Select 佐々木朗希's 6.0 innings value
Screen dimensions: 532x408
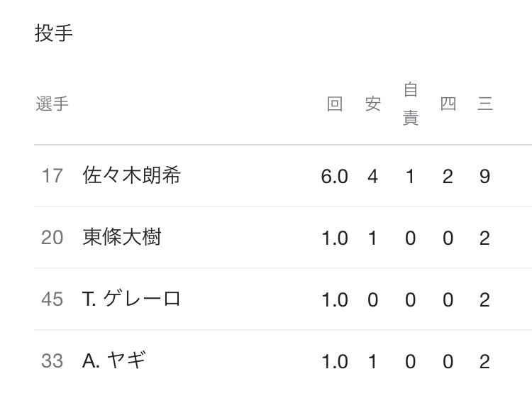334,176
